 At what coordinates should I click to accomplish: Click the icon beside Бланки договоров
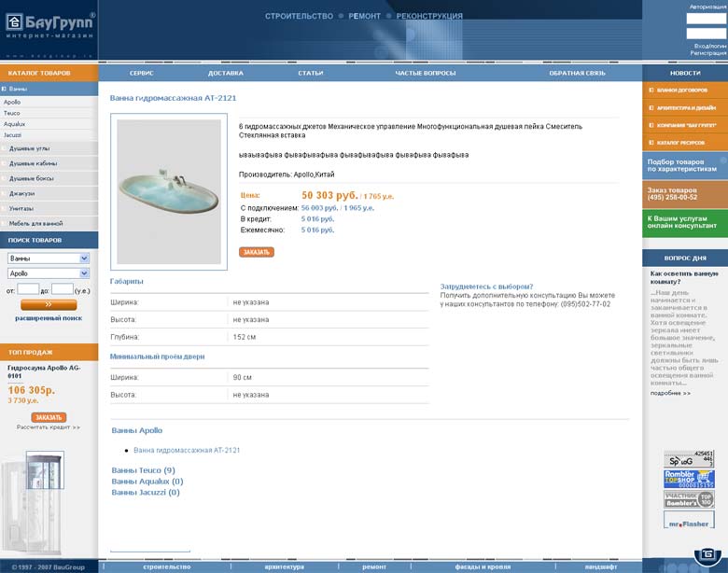651,91
